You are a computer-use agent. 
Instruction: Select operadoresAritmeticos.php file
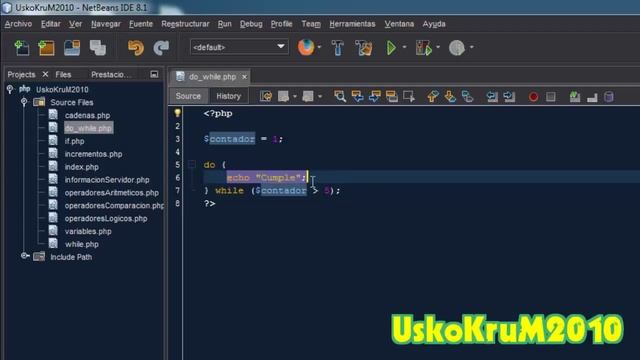pyautogui.click(x=111, y=193)
